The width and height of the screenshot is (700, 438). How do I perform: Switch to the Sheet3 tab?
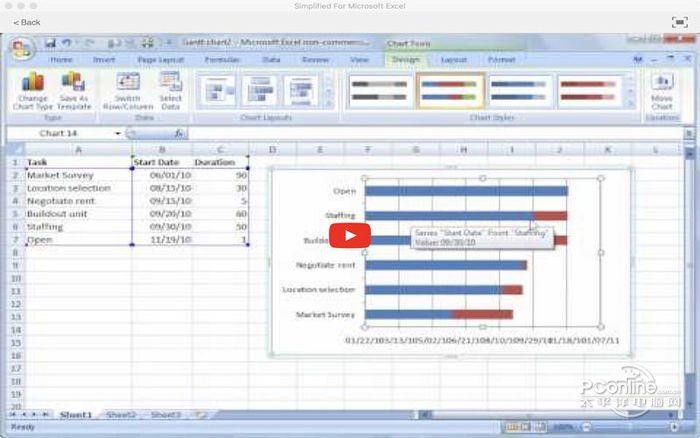pyautogui.click(x=166, y=415)
